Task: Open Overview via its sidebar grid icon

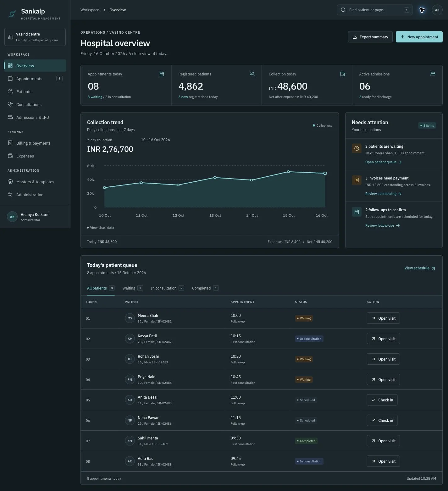Action: [10, 66]
